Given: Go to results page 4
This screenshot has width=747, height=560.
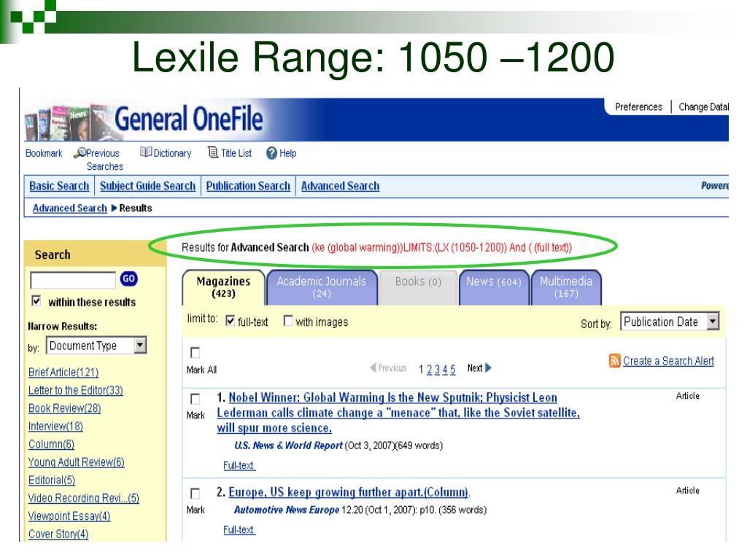Looking at the screenshot, I should pyautogui.click(x=445, y=370).
